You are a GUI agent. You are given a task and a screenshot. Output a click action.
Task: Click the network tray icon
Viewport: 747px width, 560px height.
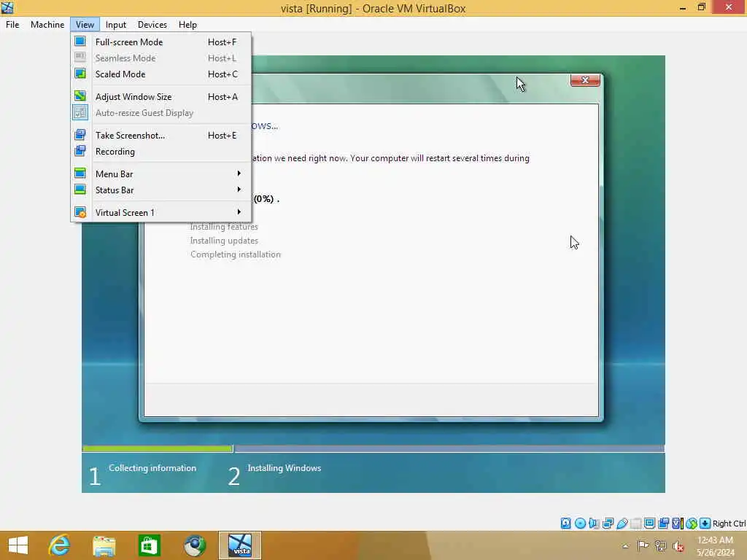click(660, 545)
